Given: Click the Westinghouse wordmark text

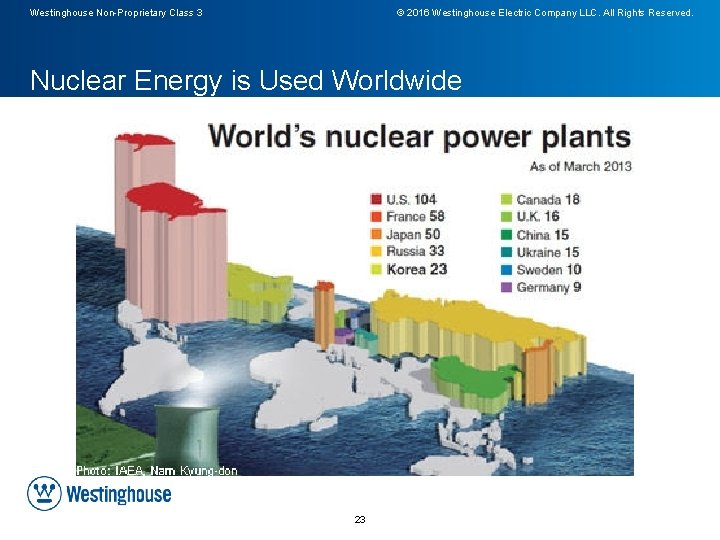Looking at the screenshot, I should click(x=118, y=494).
